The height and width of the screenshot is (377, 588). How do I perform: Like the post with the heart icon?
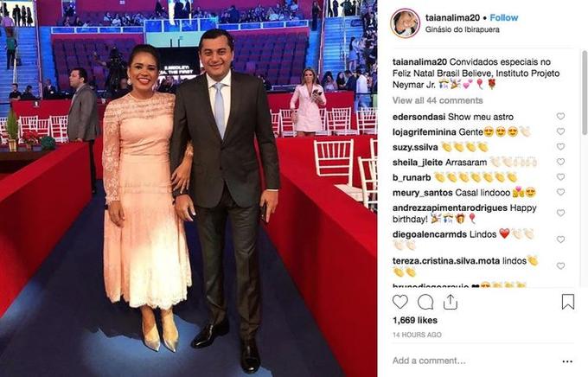(400, 302)
